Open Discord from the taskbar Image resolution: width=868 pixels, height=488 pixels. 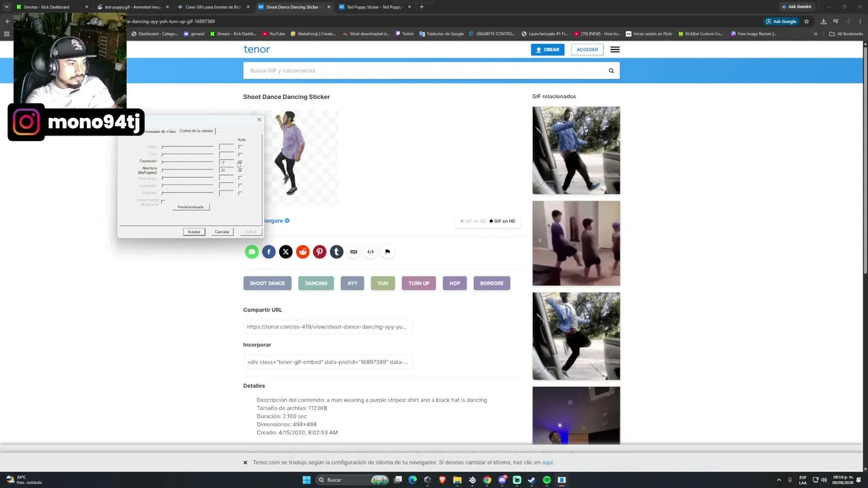pos(502,480)
